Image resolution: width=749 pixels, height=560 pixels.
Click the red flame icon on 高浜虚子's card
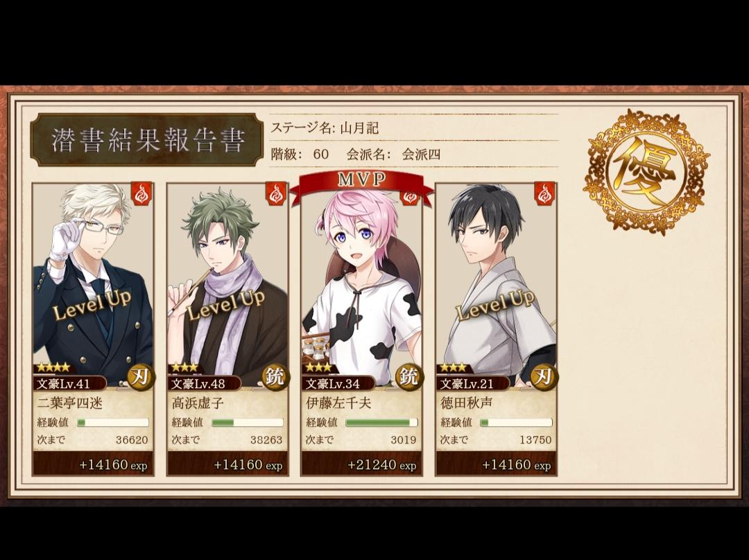tap(277, 194)
